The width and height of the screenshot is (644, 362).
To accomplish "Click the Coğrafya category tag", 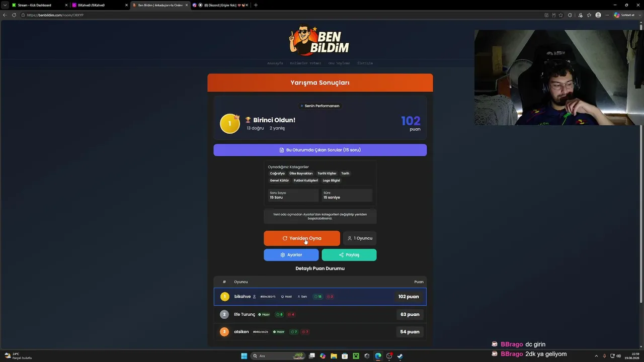I will (277, 173).
